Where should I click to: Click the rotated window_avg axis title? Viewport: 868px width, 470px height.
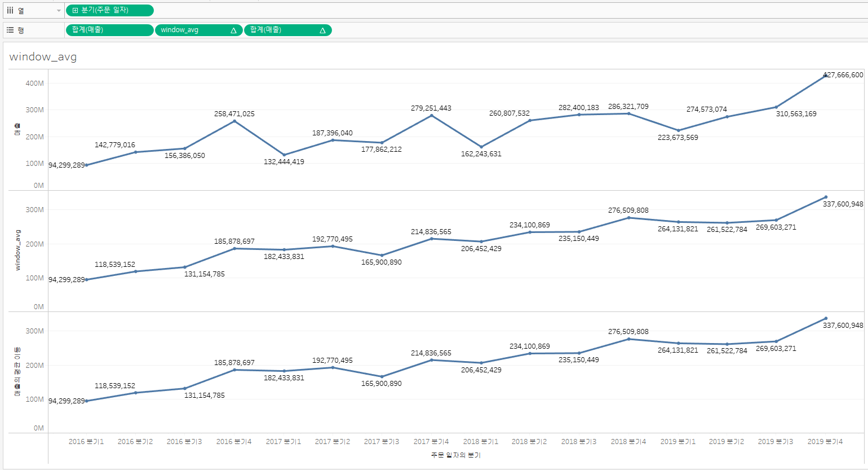tap(17, 250)
